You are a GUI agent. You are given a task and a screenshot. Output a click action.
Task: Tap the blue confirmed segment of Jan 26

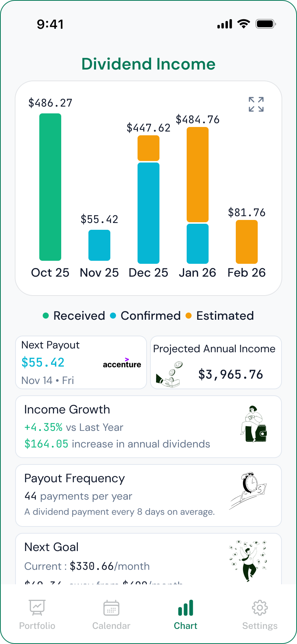(x=198, y=244)
